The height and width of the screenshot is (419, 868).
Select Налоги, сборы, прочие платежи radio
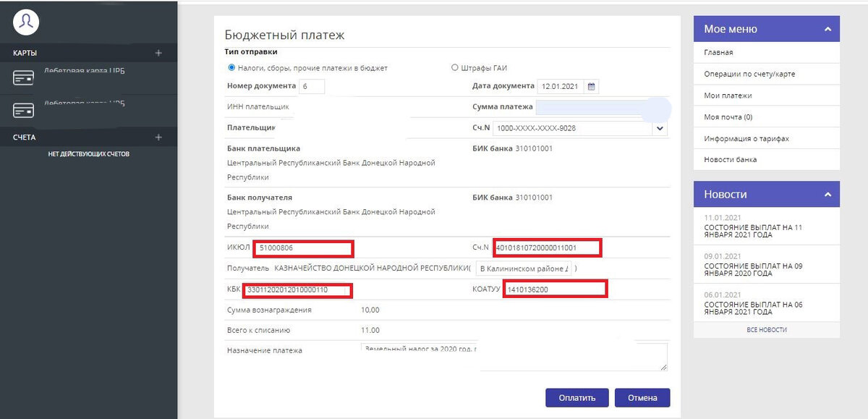click(231, 68)
